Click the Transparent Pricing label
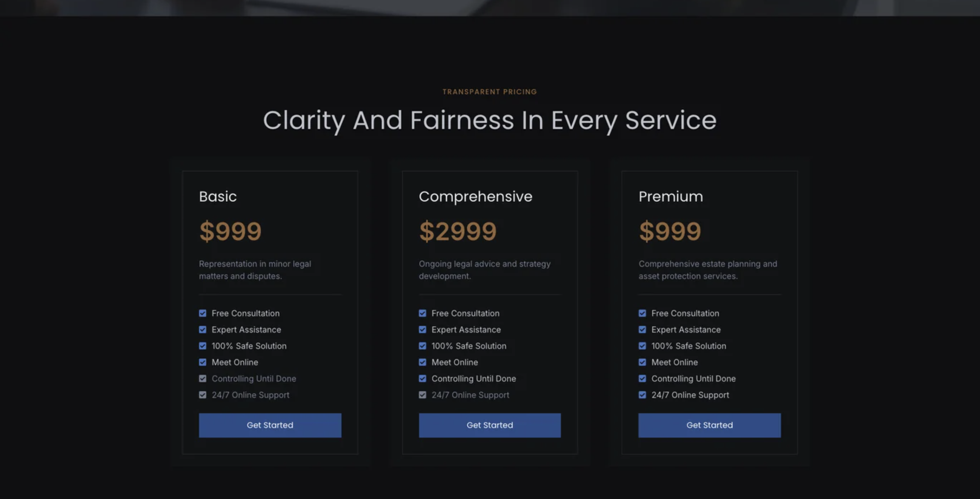This screenshot has height=499, width=980. tap(490, 91)
